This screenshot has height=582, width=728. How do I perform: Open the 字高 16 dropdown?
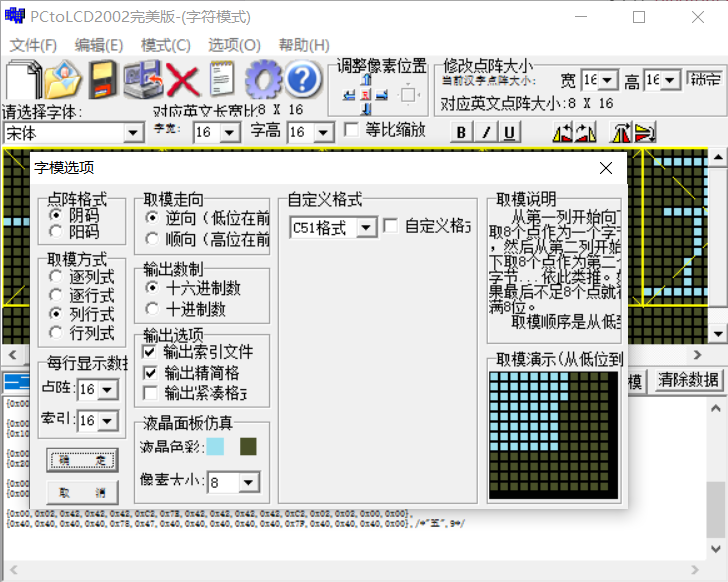tap(323, 133)
